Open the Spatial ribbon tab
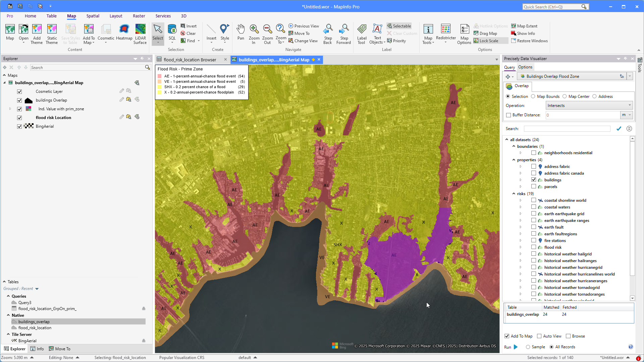Screen dimensions: 644x362 (93, 16)
